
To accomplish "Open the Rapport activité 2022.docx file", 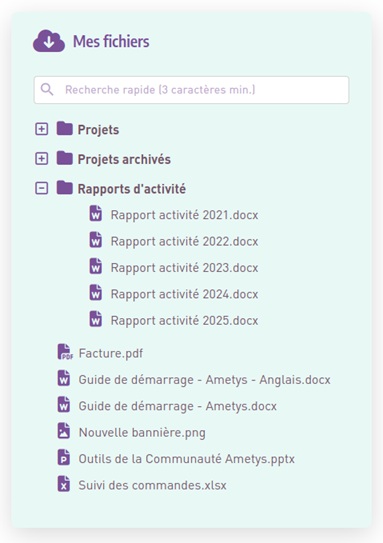I will click(184, 241).
